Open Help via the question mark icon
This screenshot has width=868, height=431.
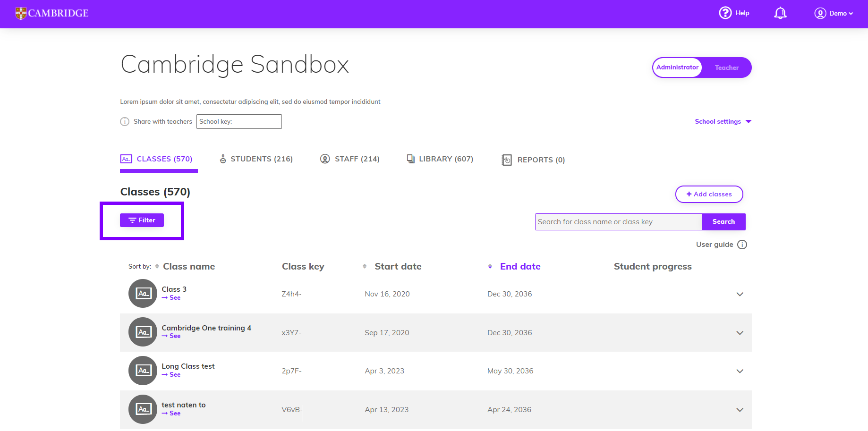pyautogui.click(x=725, y=13)
